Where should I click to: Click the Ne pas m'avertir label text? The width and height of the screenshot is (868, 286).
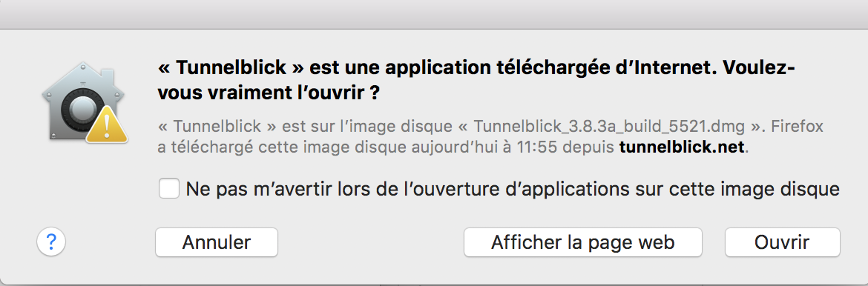click(x=513, y=189)
